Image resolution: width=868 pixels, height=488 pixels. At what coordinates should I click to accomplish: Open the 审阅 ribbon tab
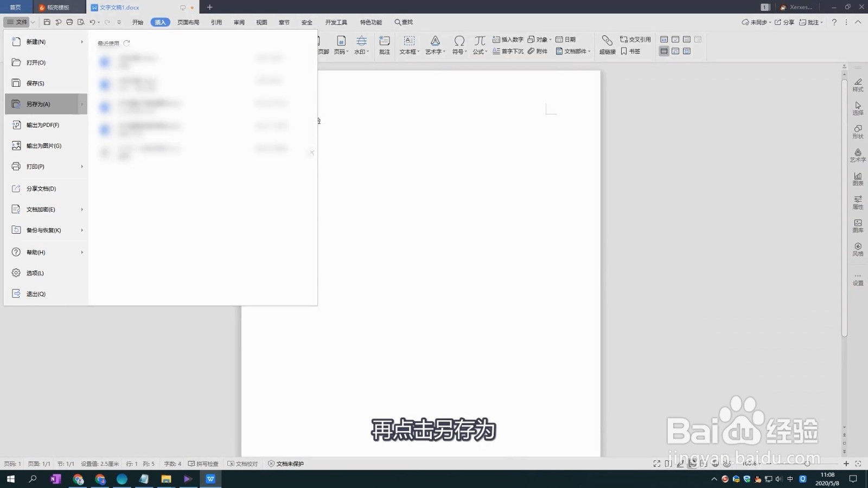click(x=239, y=22)
